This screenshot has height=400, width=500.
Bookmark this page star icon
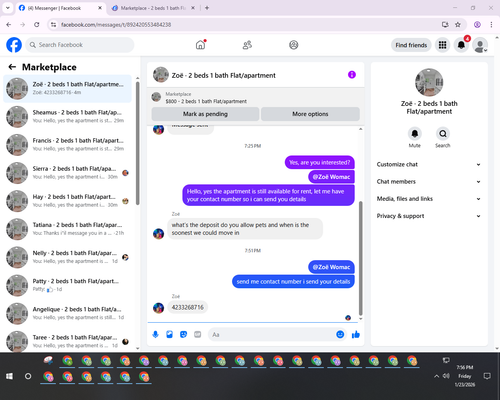coord(458,25)
